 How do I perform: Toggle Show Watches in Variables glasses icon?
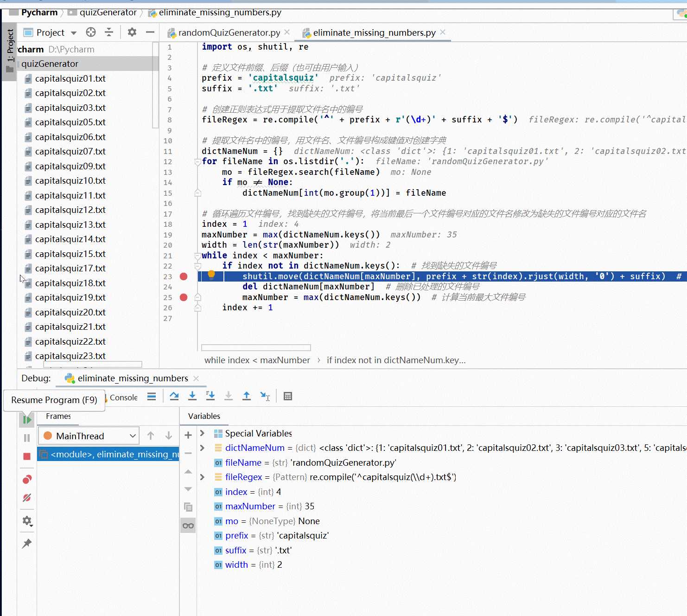pos(188,526)
